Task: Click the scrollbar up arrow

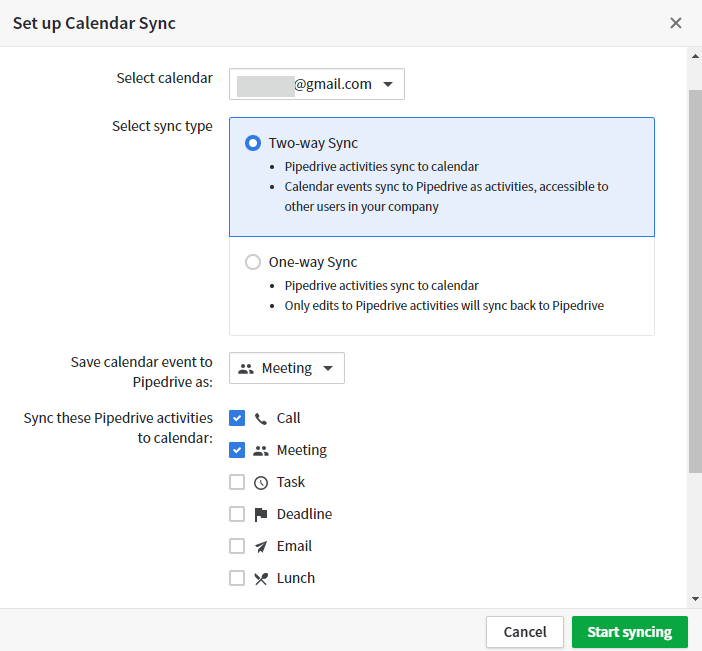Action: click(x=695, y=56)
